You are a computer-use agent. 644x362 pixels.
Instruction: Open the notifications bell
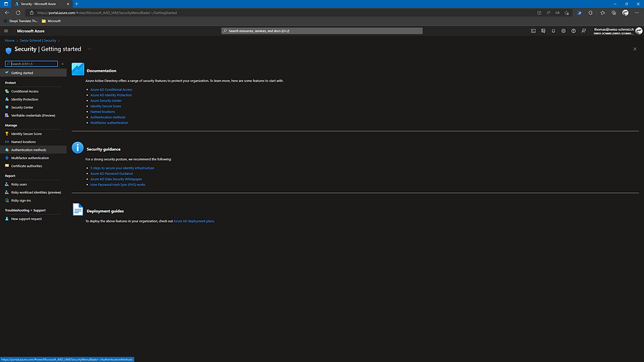pyautogui.click(x=553, y=31)
